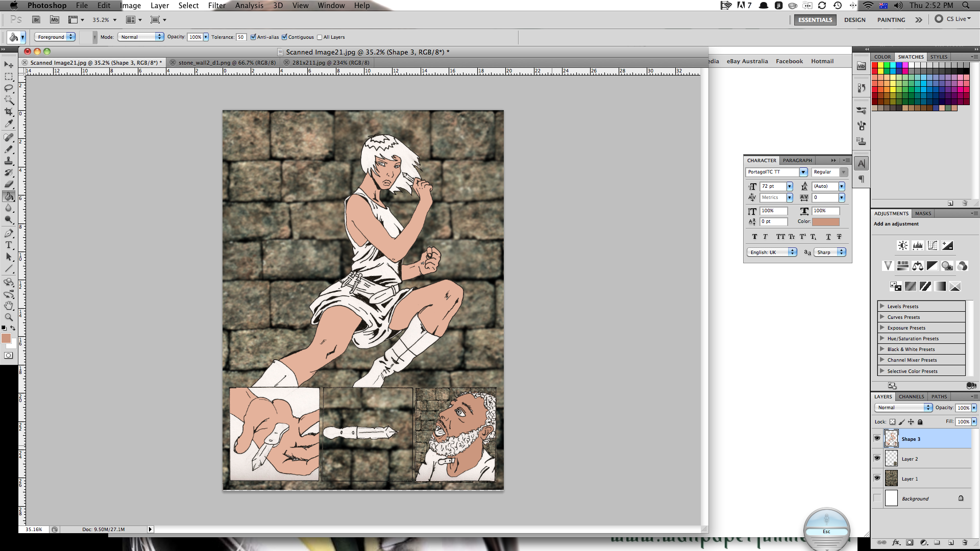Open the anti-aliasing Sharp dropdown
This screenshot has width=980, height=551.
click(830, 252)
